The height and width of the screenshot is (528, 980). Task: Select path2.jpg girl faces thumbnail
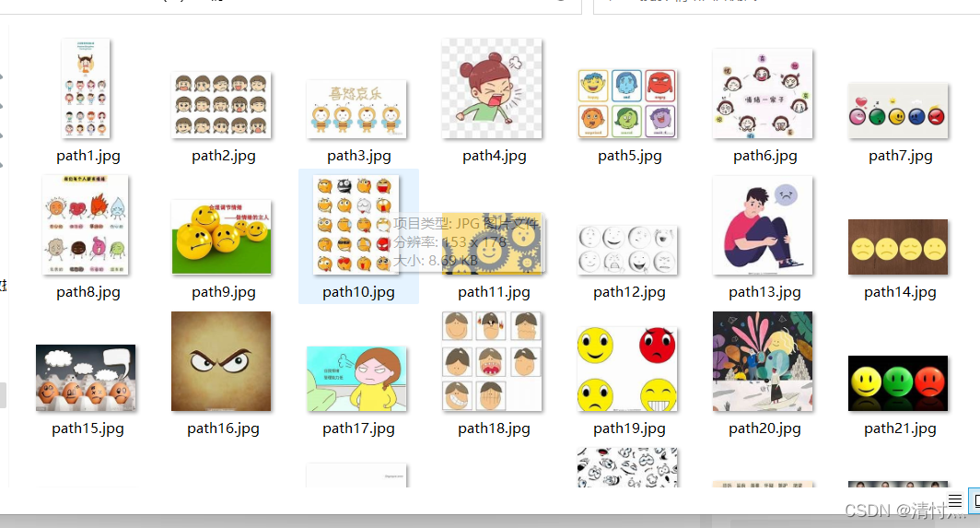pos(221,105)
